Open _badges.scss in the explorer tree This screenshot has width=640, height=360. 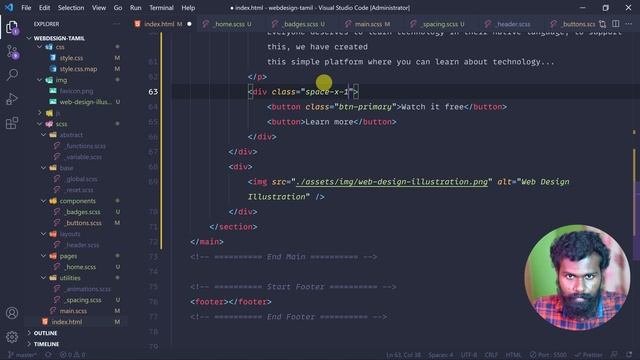point(82,212)
